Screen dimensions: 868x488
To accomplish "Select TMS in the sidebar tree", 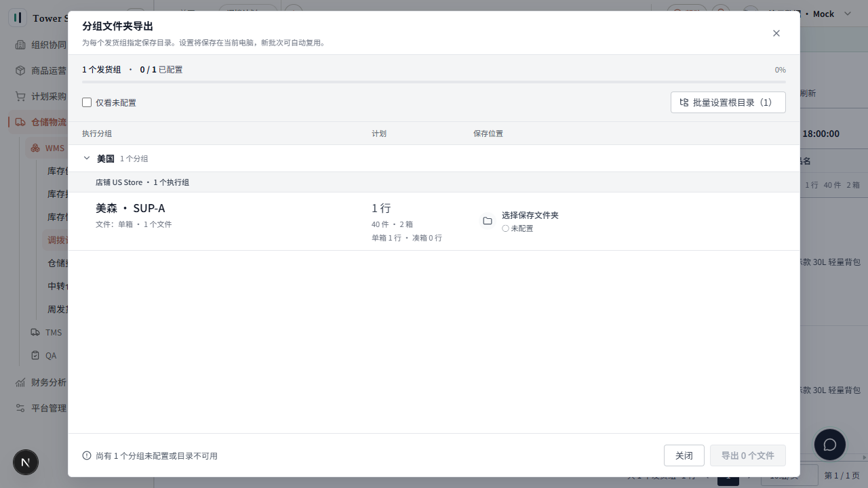I will [x=54, y=332].
